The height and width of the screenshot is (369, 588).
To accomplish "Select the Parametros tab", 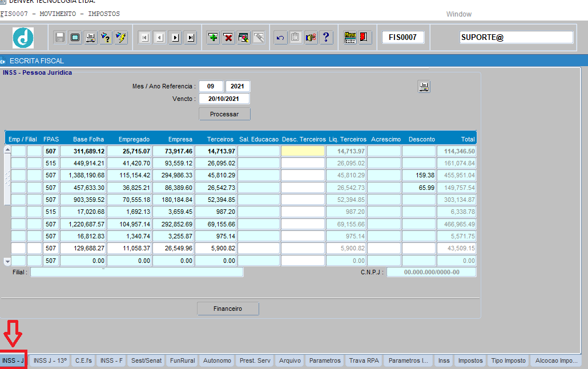I will [x=325, y=360].
